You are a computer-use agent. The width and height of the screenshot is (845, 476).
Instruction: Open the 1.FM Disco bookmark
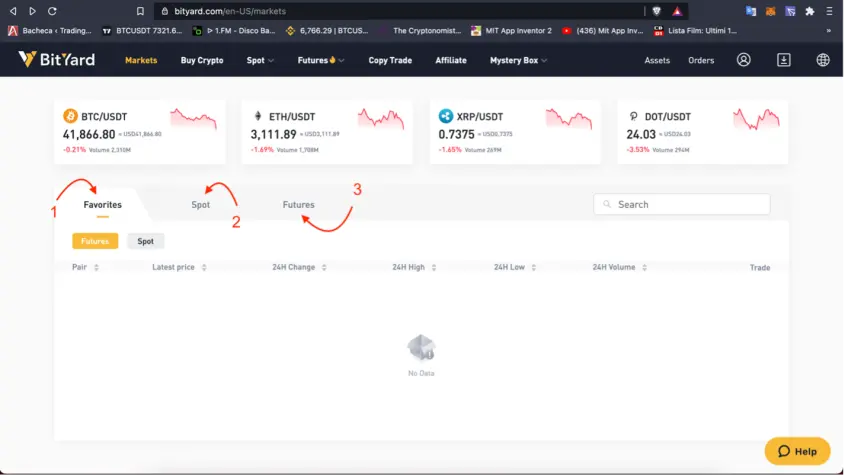pos(234,31)
